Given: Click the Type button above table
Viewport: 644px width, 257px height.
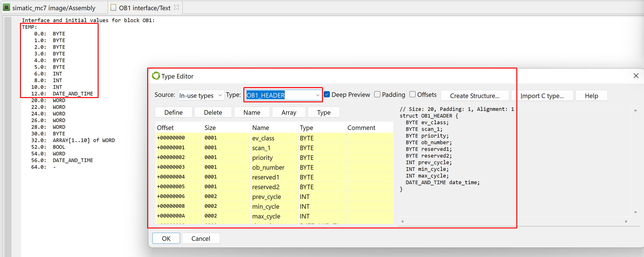Looking at the screenshot, I should tap(323, 112).
